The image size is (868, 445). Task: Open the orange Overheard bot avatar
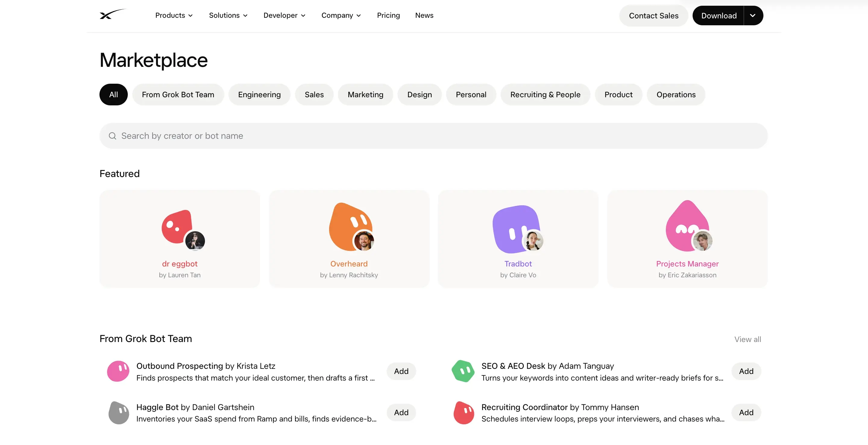(351, 226)
